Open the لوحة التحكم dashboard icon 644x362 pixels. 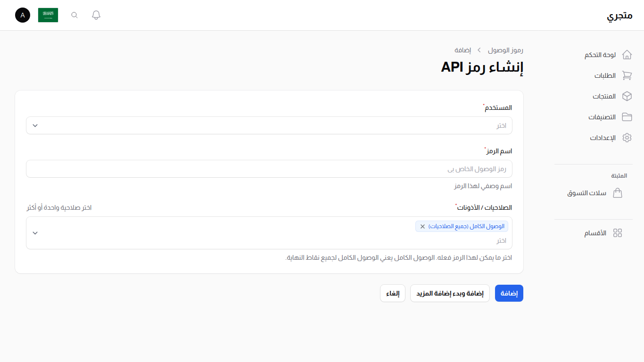[x=627, y=54]
